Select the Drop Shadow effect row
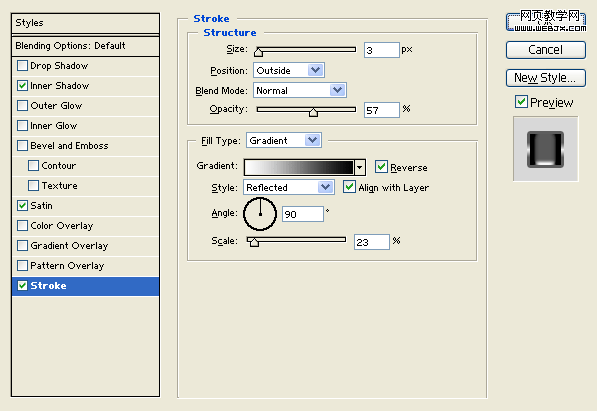597x411 pixels. (x=85, y=66)
